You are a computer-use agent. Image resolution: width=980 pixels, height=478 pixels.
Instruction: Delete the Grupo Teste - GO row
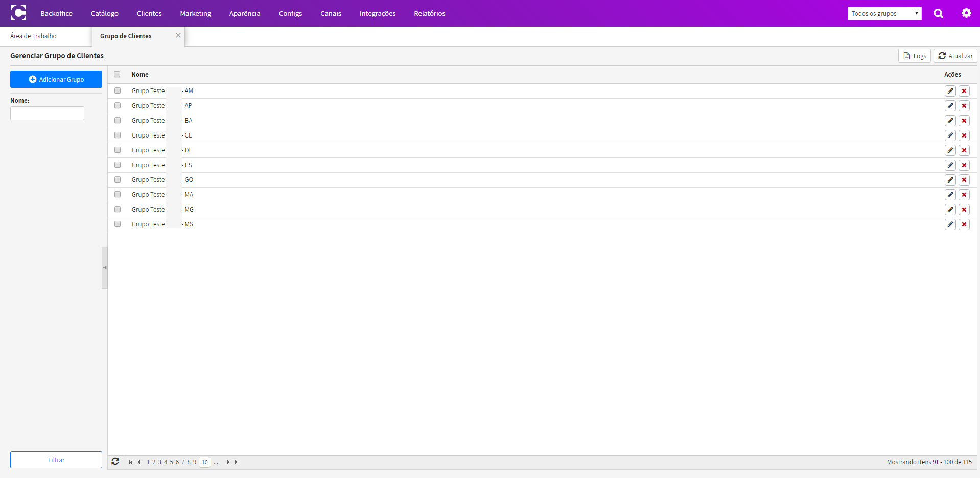click(964, 180)
